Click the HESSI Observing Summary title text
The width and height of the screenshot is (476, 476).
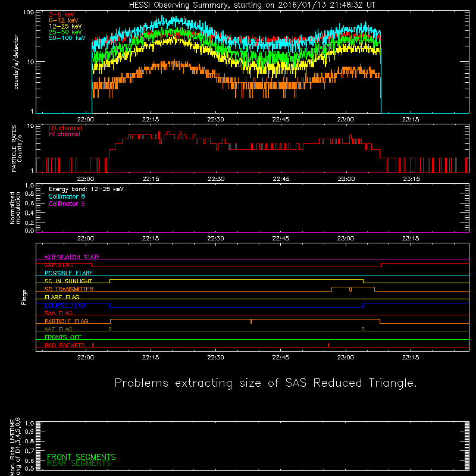point(252,5)
